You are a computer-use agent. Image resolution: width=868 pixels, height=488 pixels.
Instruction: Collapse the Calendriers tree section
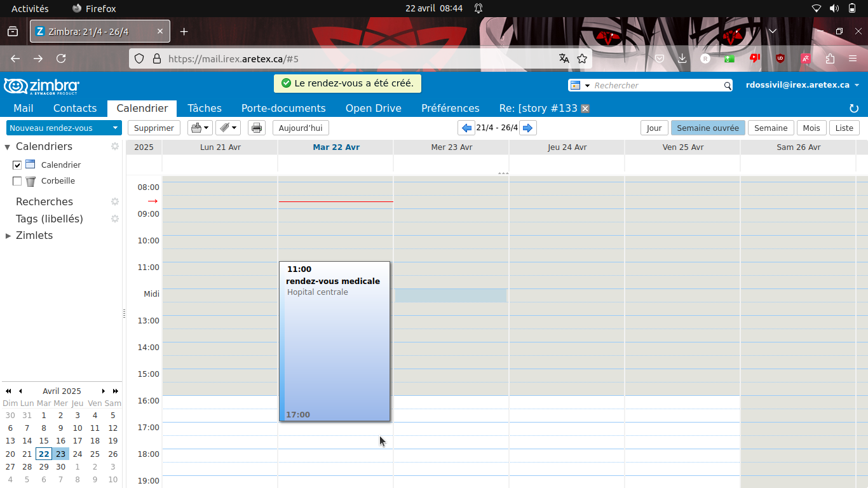(8, 147)
